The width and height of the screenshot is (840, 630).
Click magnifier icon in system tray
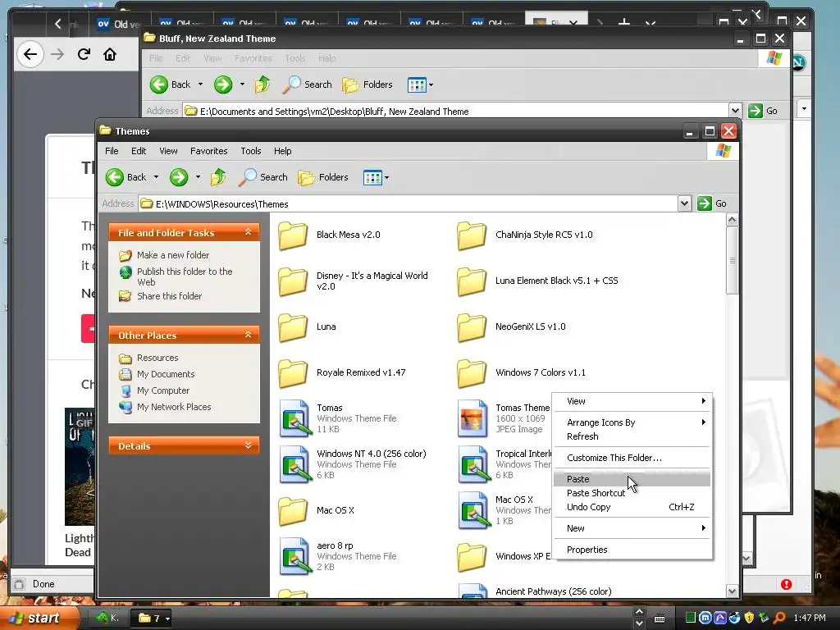pyautogui.click(x=779, y=619)
